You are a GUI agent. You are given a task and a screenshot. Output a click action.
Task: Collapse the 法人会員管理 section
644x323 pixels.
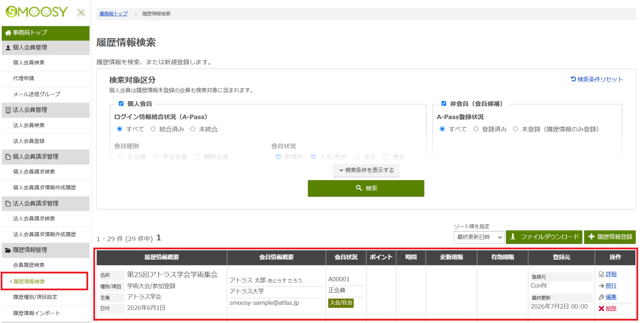(45, 110)
